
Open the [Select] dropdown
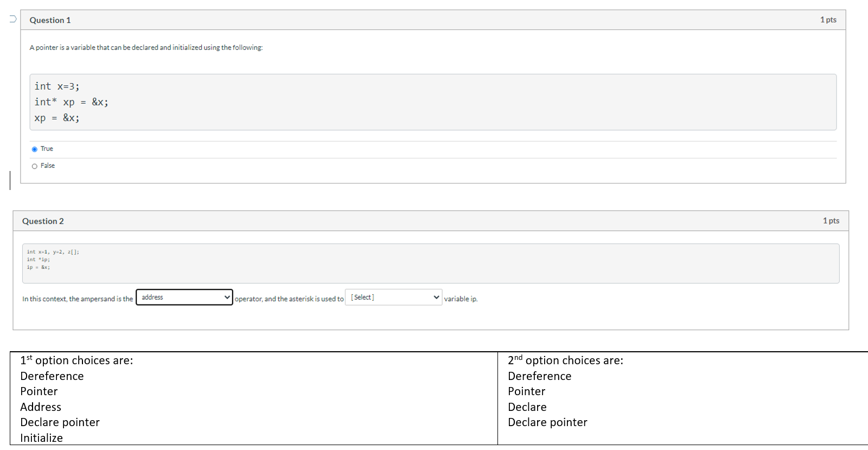tap(394, 297)
